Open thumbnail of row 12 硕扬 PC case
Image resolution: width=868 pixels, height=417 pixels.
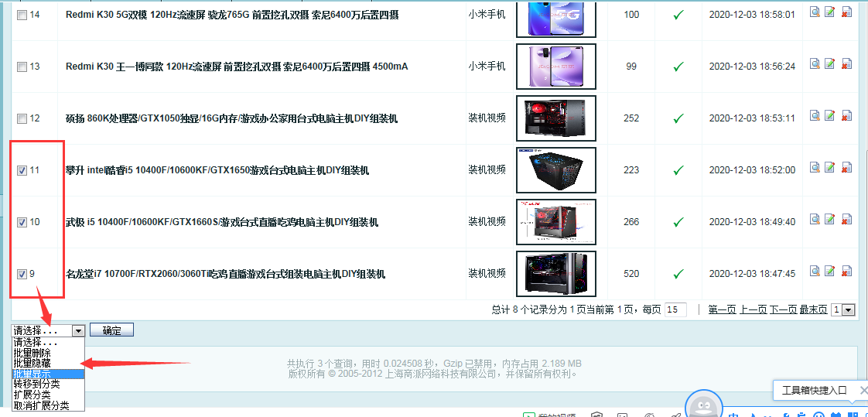coord(555,118)
